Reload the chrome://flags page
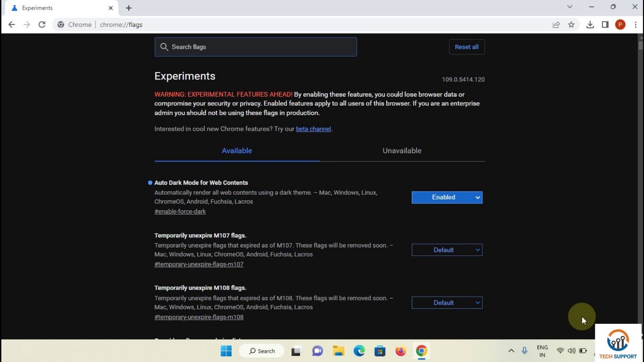The height and width of the screenshot is (362, 644). 42,25
